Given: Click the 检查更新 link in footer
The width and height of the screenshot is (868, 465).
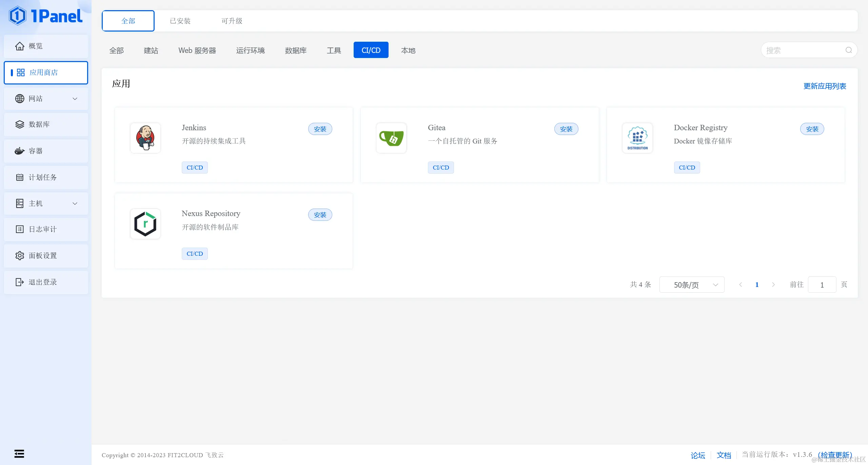Looking at the screenshot, I should [x=835, y=455].
